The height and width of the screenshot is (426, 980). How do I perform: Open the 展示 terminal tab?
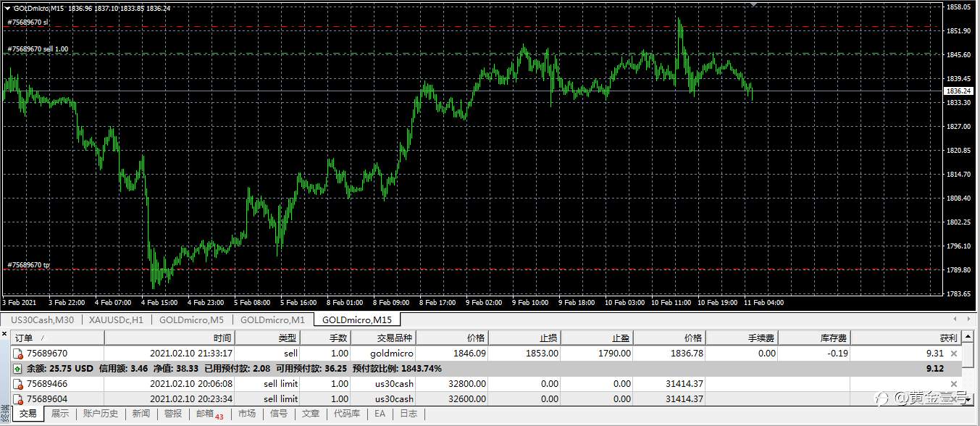coord(60,414)
